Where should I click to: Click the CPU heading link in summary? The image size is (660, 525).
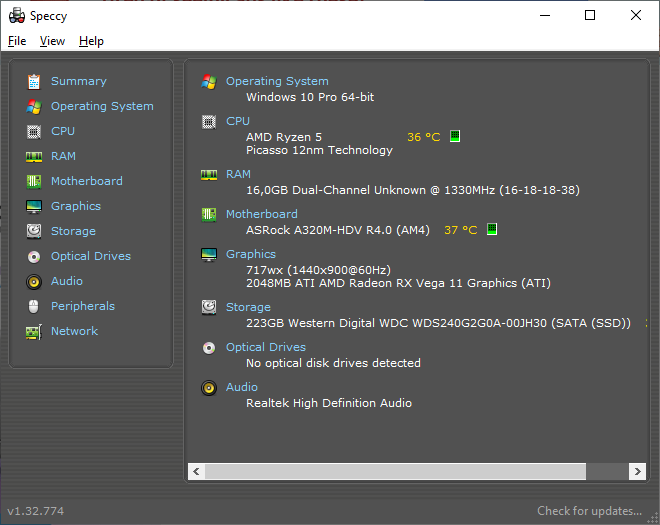click(238, 121)
